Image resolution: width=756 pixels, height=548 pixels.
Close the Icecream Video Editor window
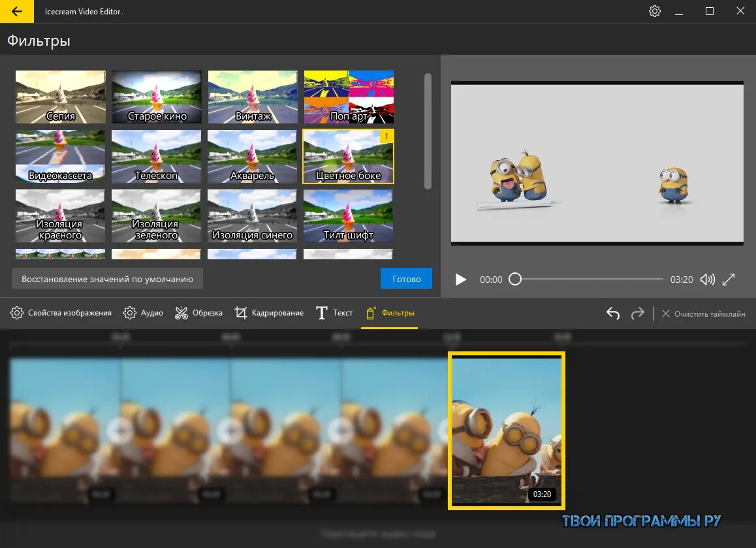(740, 11)
